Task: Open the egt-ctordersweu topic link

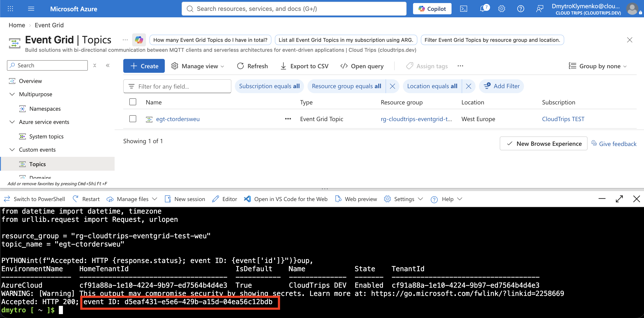Action: 178,119
